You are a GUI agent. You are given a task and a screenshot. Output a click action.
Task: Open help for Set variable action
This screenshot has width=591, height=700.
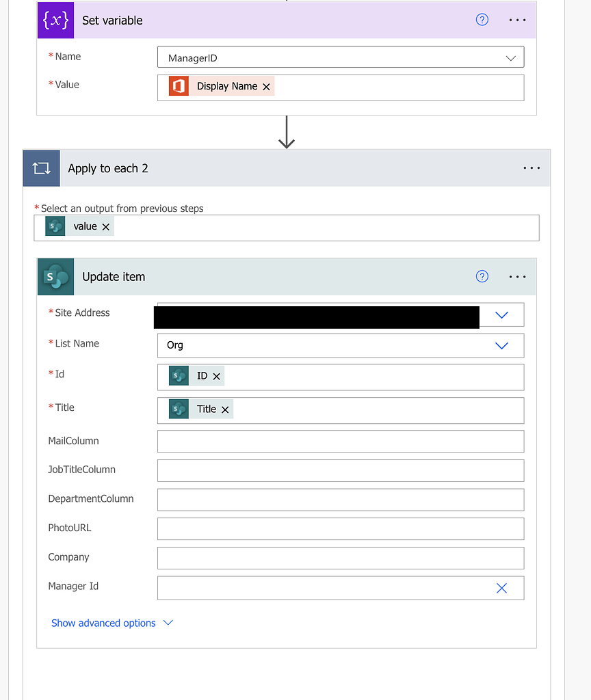[x=482, y=20]
